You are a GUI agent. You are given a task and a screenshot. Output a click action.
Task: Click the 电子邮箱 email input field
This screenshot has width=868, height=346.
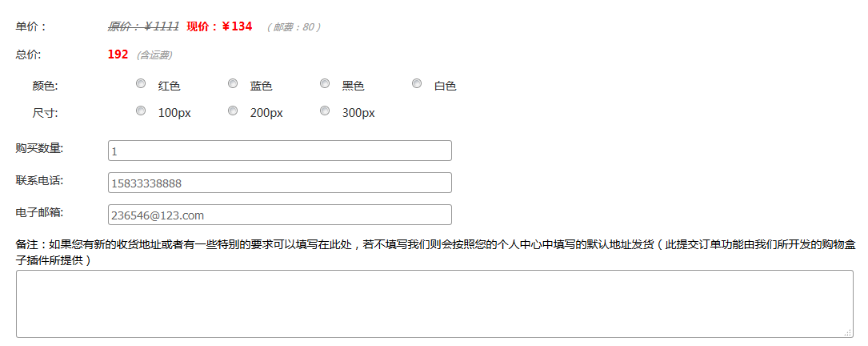tap(279, 215)
